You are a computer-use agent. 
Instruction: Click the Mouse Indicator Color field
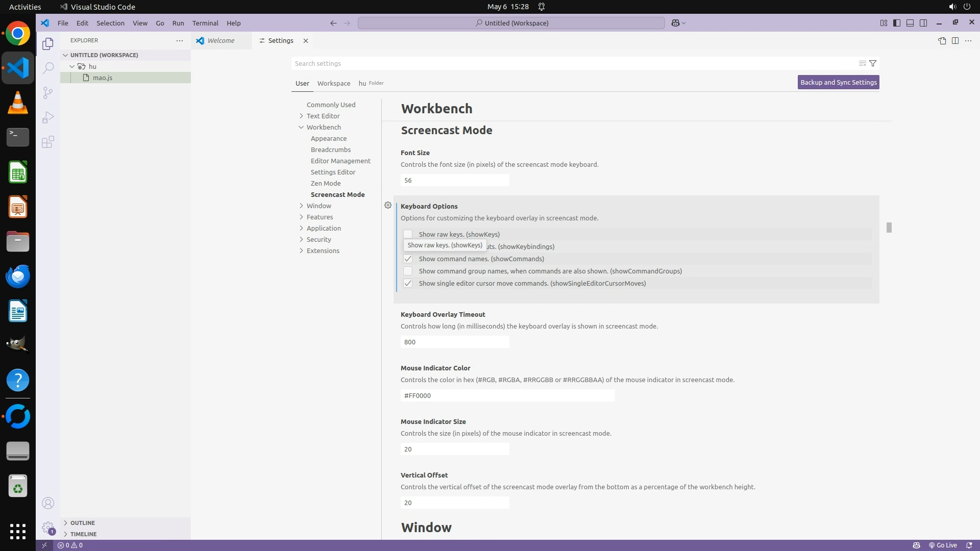[x=507, y=395]
